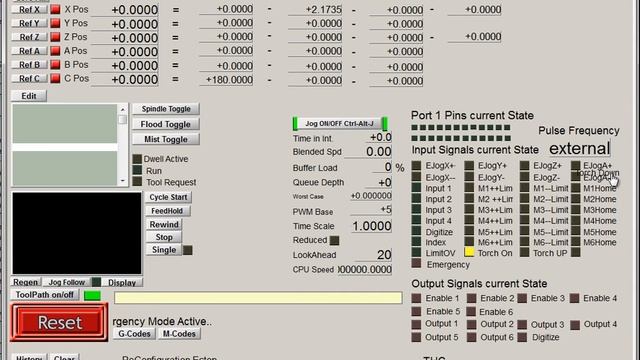The width and height of the screenshot is (640, 360).
Task: Click the Enable 1 output LED
Action: tap(416, 298)
